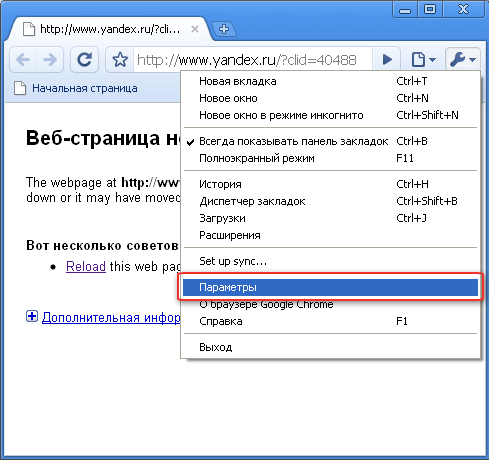Close the yandex.ru tab
The width and height of the screenshot is (489, 460).
click(x=195, y=29)
